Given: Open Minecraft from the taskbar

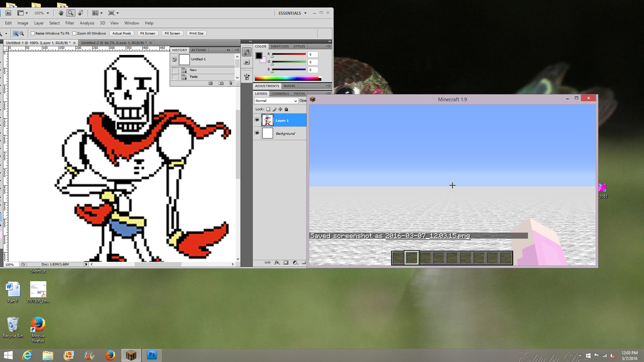Looking at the screenshot, I should click(x=131, y=355).
